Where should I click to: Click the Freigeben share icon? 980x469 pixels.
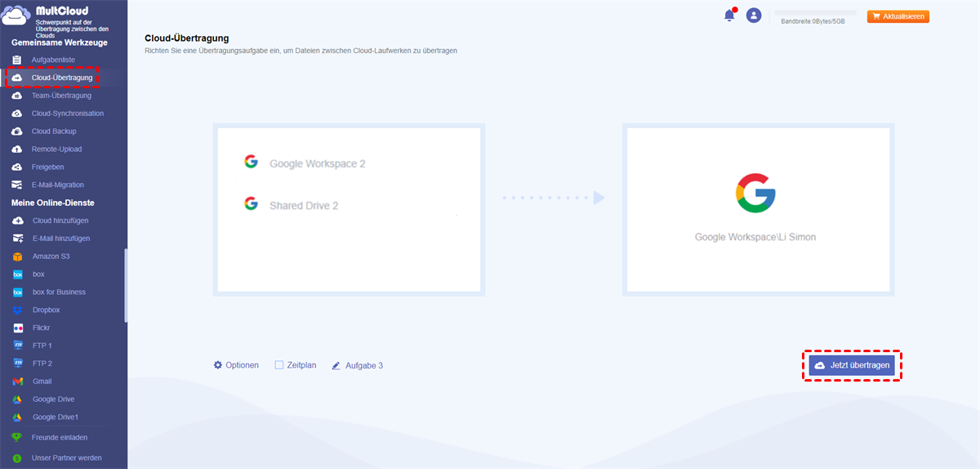17,167
